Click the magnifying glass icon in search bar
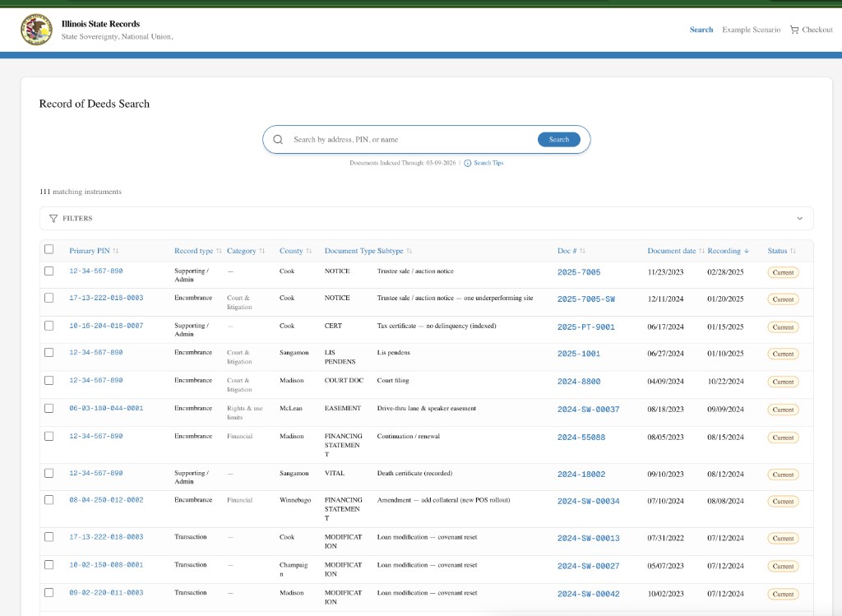 (x=278, y=139)
